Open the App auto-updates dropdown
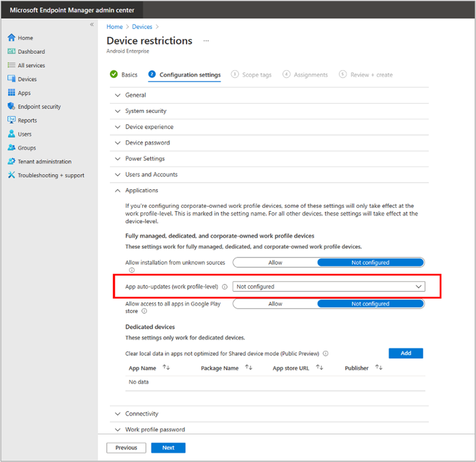The width and height of the screenshot is (476, 462). point(329,287)
